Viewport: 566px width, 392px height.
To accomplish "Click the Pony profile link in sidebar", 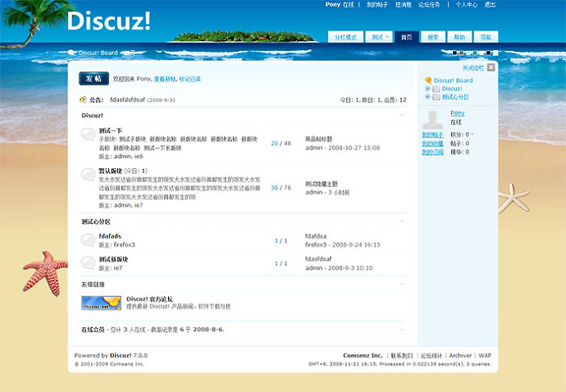I will point(458,113).
